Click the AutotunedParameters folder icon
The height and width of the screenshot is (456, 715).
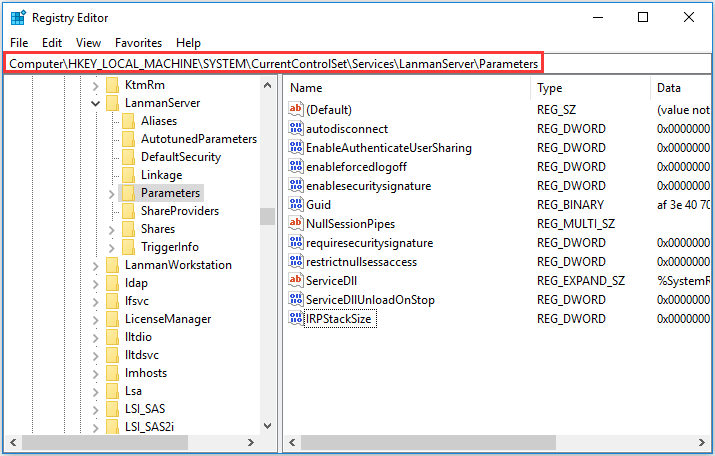129,139
